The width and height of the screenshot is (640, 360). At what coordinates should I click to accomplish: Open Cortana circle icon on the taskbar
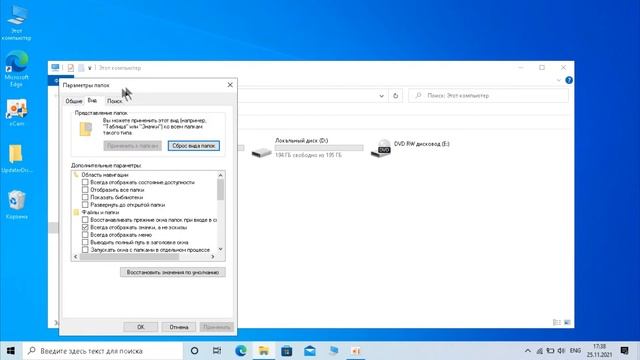194,351
